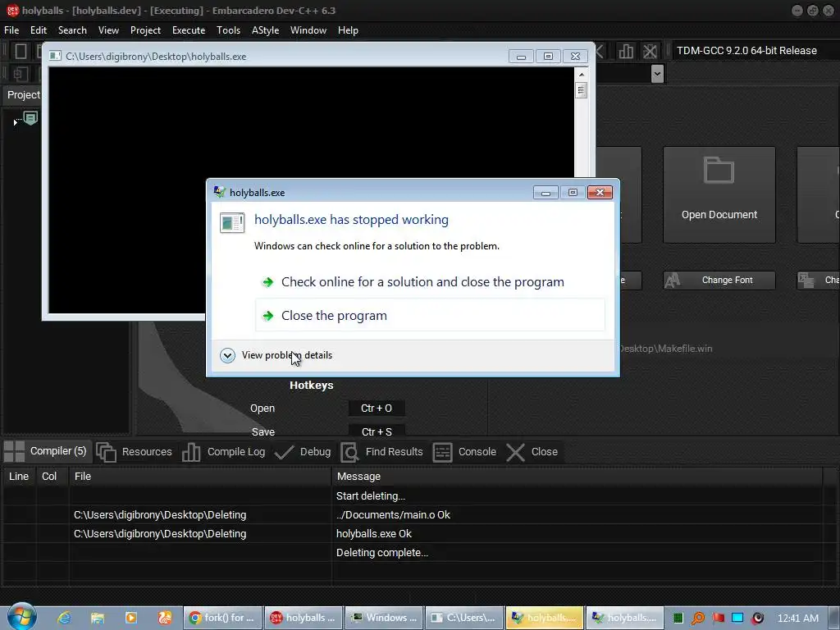Image resolution: width=840 pixels, height=630 pixels.
Task: Open Windows Media Player taskbar icon
Action: coord(131,618)
